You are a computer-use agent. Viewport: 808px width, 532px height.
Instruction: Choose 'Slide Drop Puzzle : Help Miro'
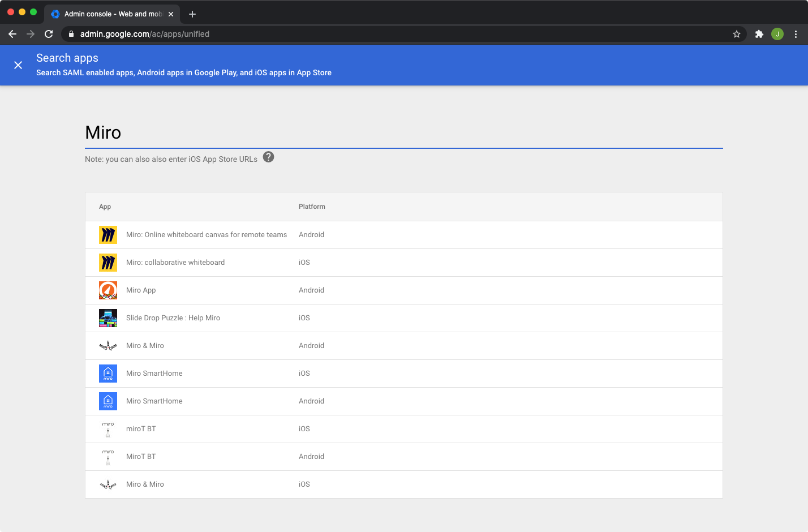click(x=173, y=318)
